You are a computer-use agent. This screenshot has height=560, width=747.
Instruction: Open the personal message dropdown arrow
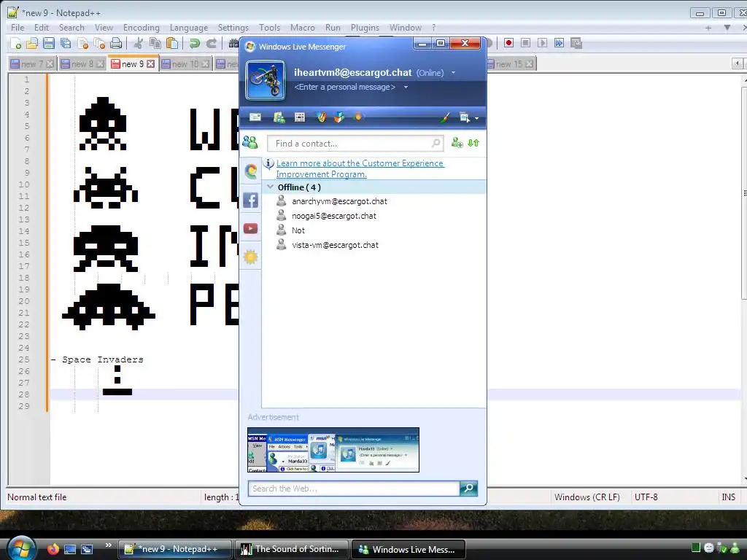pos(406,87)
